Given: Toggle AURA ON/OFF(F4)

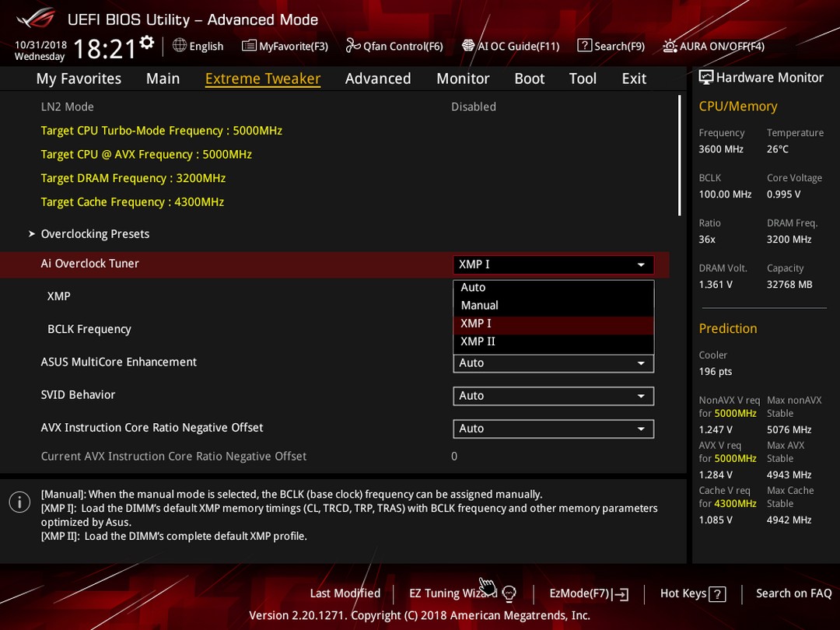Looking at the screenshot, I should 713,46.
